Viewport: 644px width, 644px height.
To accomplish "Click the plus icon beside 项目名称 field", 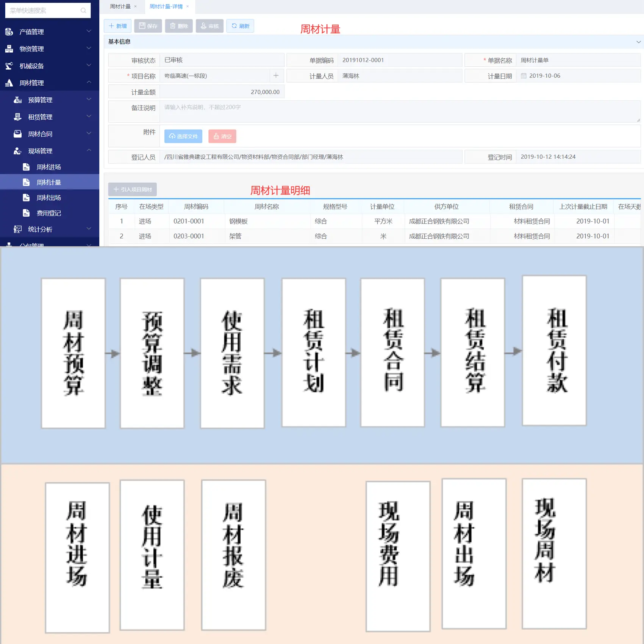I will [x=276, y=76].
